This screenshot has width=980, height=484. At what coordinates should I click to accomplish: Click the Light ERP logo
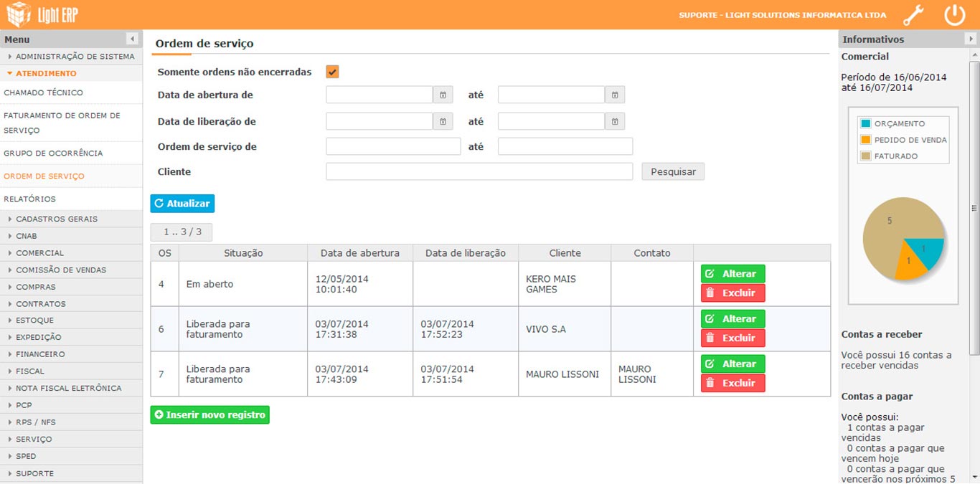pyautogui.click(x=42, y=14)
